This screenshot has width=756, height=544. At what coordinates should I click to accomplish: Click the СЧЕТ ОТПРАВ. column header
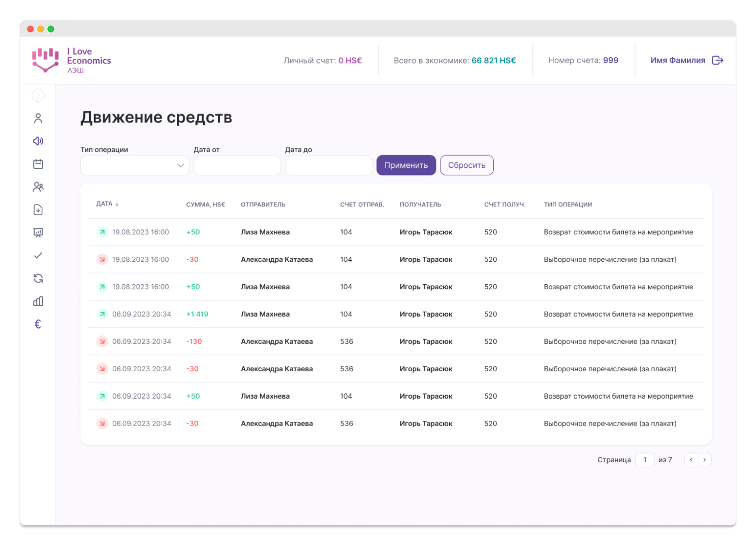tap(362, 204)
